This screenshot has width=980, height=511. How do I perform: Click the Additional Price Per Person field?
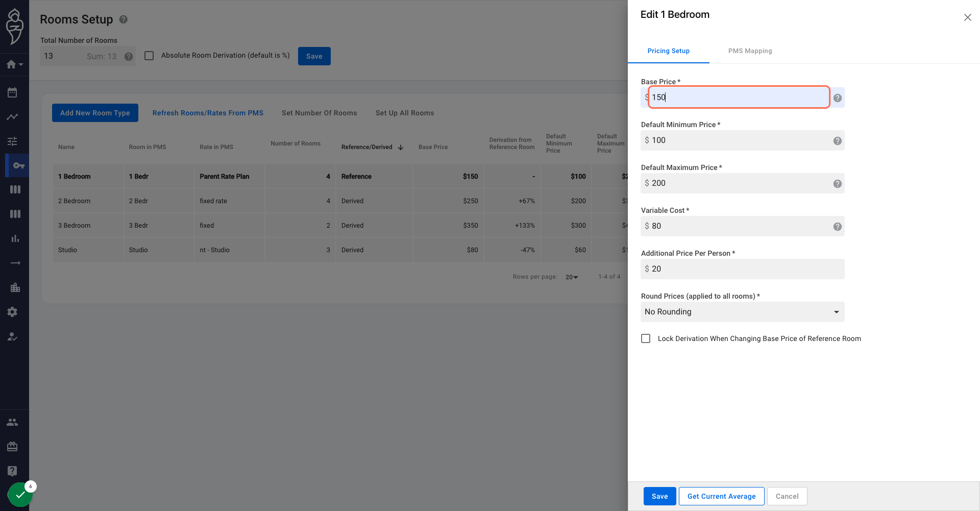[x=743, y=269]
